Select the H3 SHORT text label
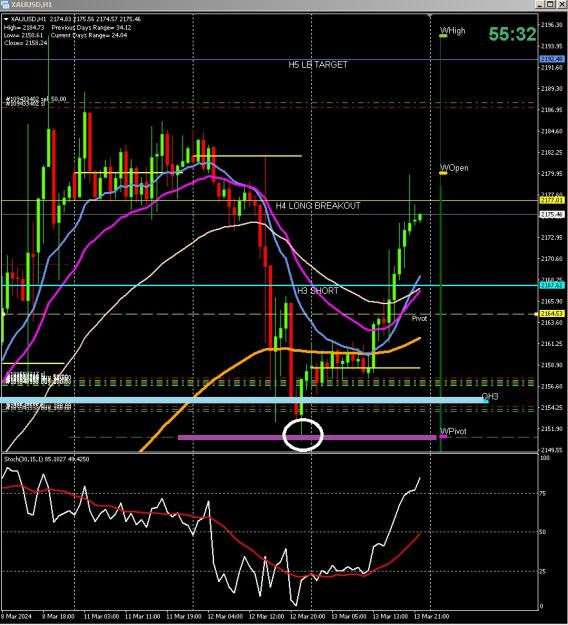 click(x=318, y=291)
